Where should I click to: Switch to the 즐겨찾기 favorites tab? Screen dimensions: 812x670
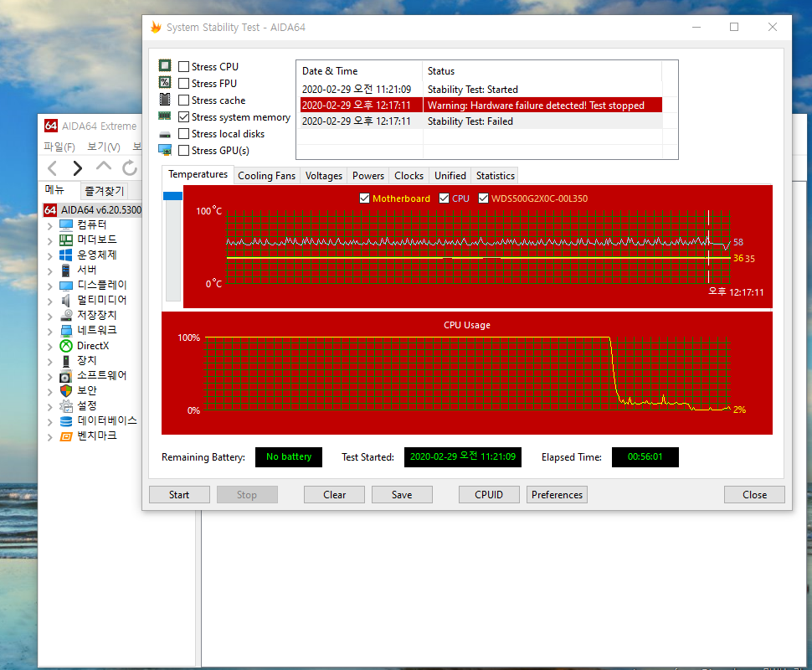click(105, 191)
